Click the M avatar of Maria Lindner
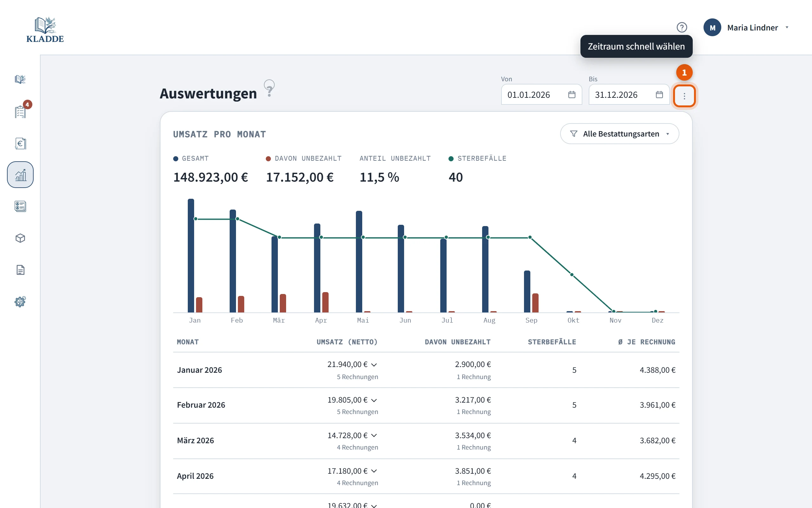 712,28
